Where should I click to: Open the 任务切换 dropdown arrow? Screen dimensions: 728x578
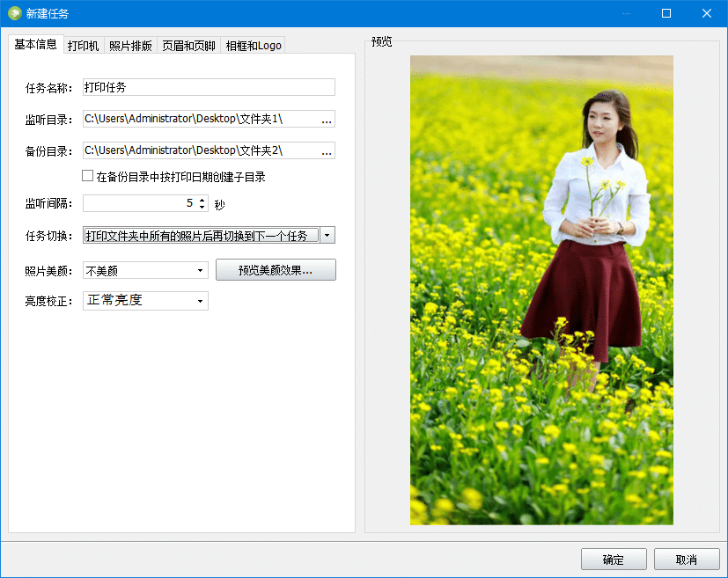pyautogui.click(x=327, y=234)
